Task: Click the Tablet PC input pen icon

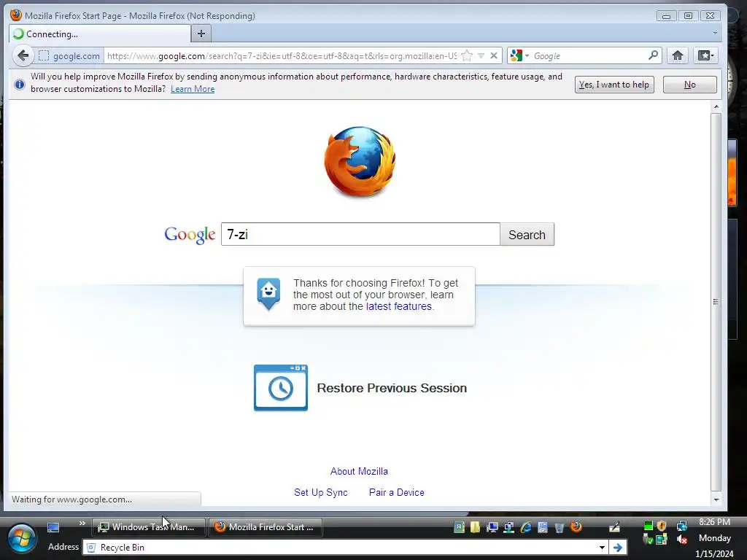Action: (614, 526)
